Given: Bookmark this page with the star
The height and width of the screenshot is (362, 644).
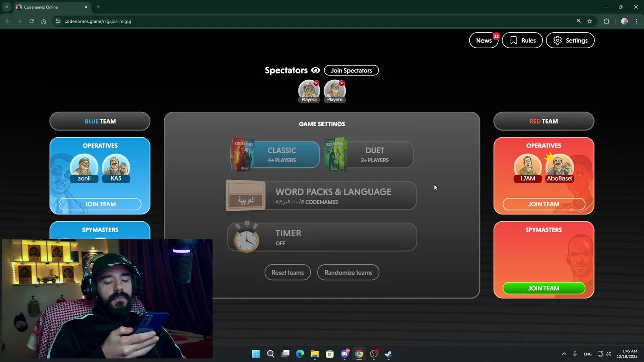Looking at the screenshot, I should (x=590, y=21).
